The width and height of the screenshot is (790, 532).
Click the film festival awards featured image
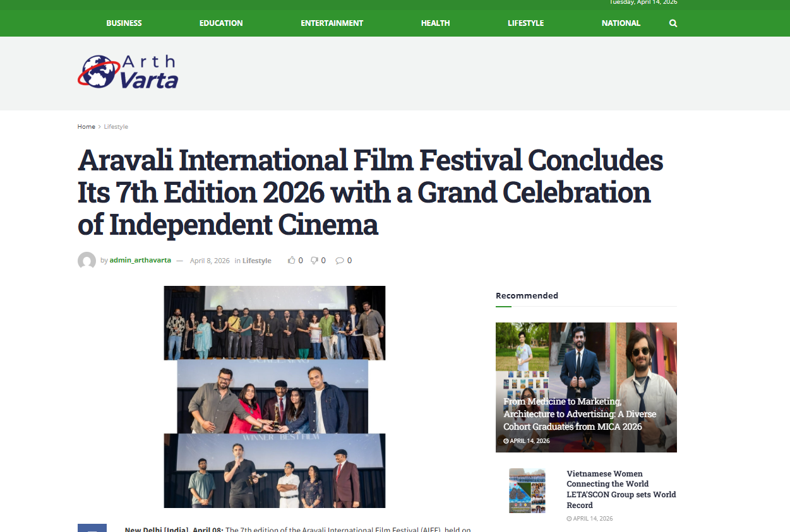coord(275,396)
